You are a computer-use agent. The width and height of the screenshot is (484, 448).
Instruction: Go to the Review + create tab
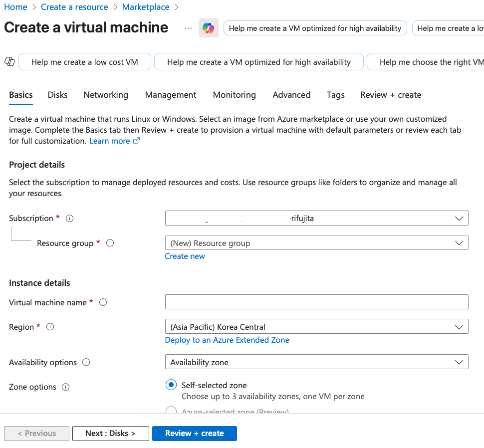391,95
